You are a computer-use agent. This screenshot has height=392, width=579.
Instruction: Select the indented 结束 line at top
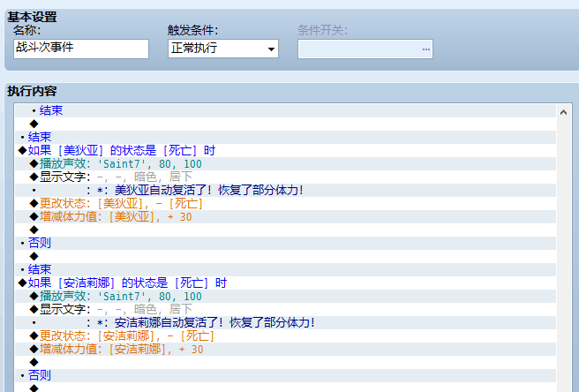(x=285, y=111)
